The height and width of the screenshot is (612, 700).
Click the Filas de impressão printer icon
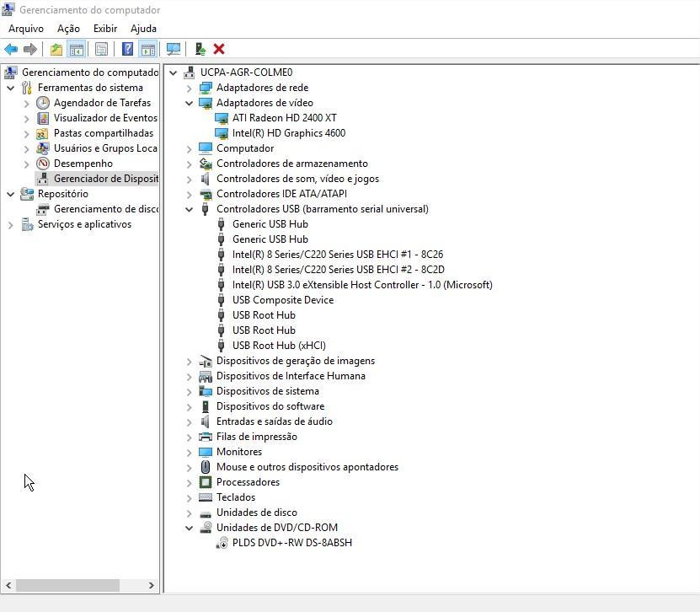click(206, 437)
